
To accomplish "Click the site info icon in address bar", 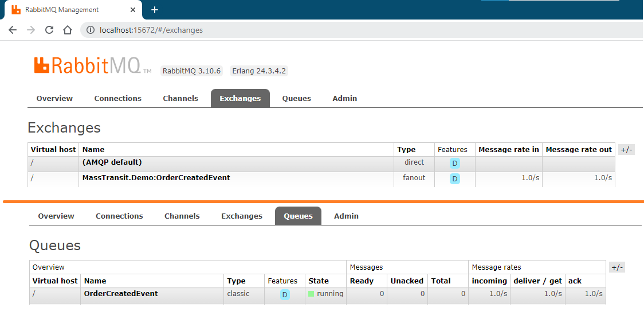I will pyautogui.click(x=90, y=30).
